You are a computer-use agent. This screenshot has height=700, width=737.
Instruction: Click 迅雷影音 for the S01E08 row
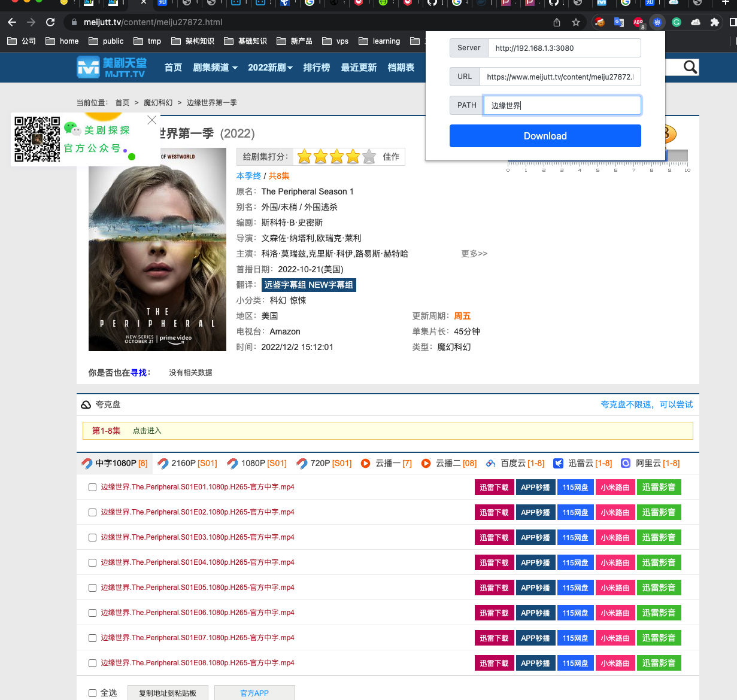tap(659, 664)
